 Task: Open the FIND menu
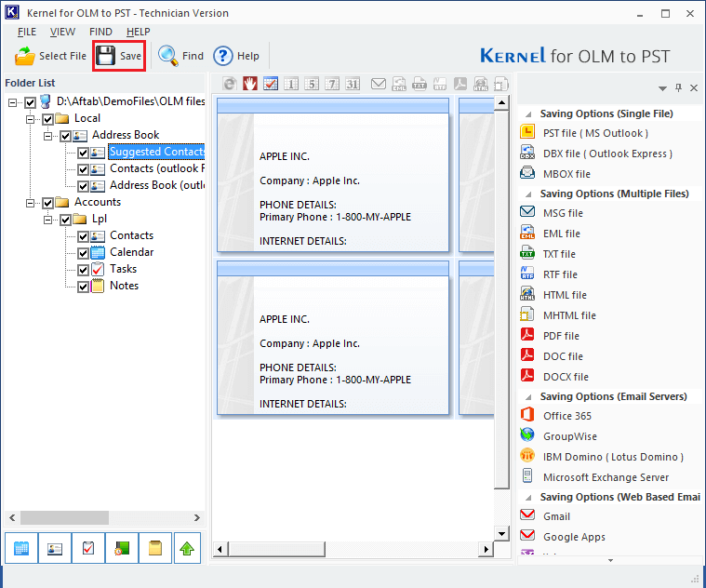click(x=100, y=32)
